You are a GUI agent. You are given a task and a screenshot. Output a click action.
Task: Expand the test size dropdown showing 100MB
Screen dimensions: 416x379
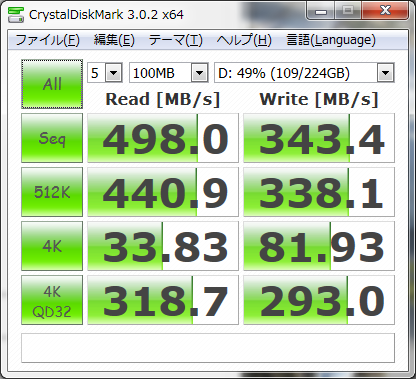pos(200,73)
